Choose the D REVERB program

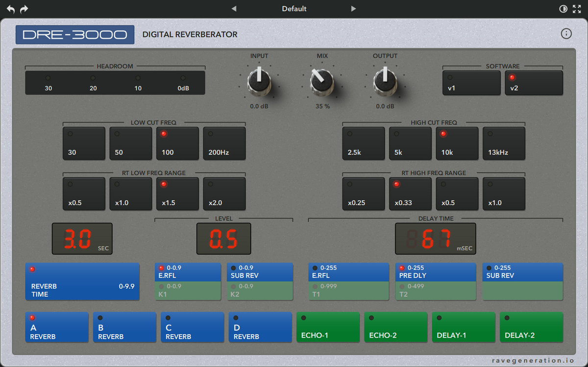[x=260, y=327]
